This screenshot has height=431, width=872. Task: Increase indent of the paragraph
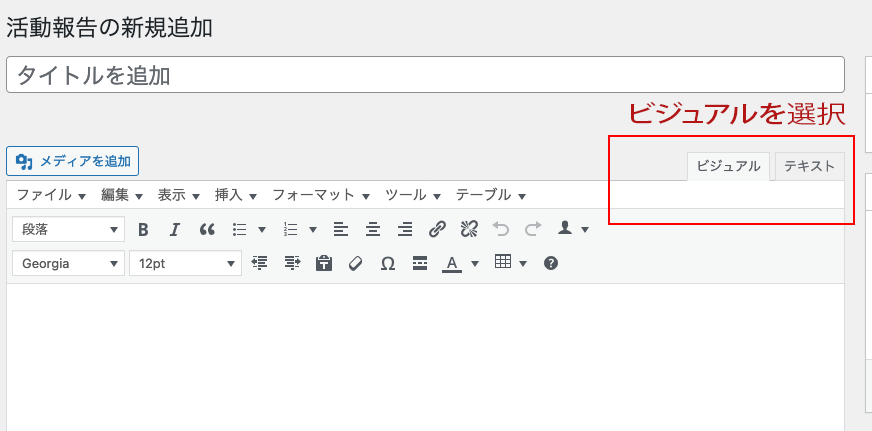pos(292,263)
